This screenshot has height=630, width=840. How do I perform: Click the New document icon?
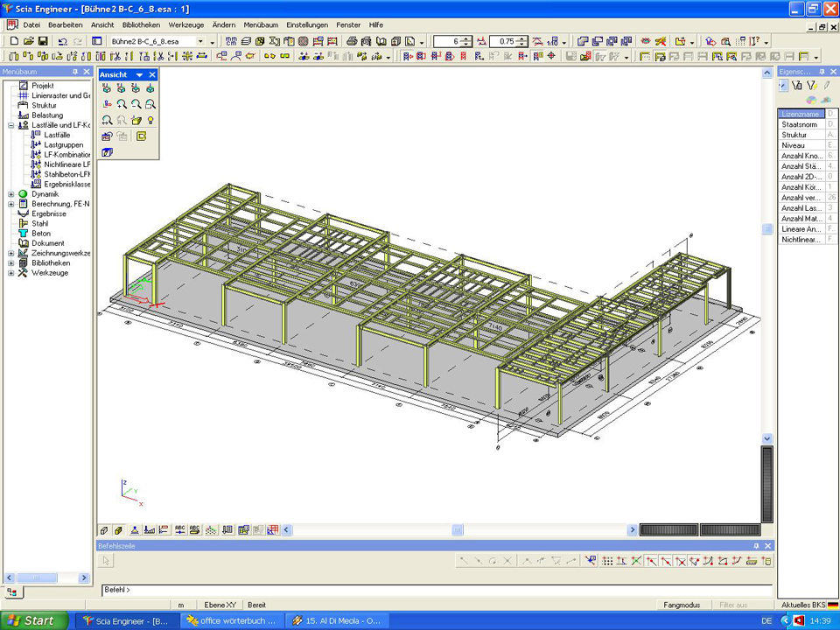(x=14, y=41)
